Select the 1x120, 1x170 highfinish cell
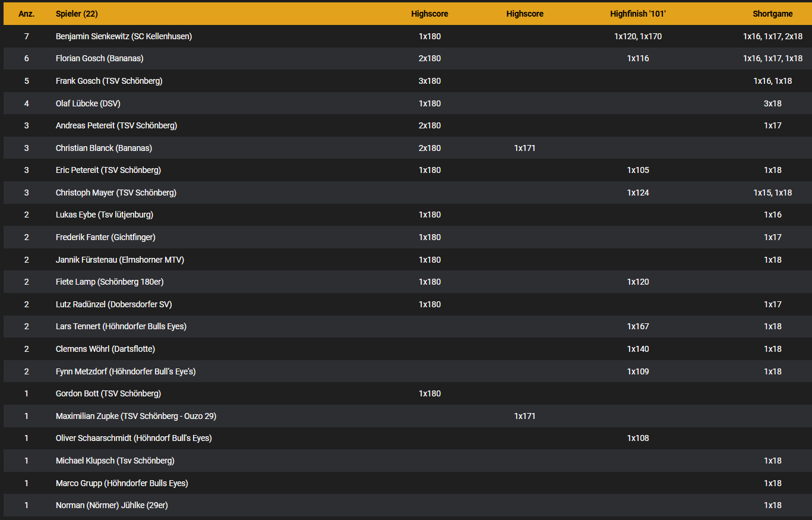This screenshot has width=812, height=520. 637,36
